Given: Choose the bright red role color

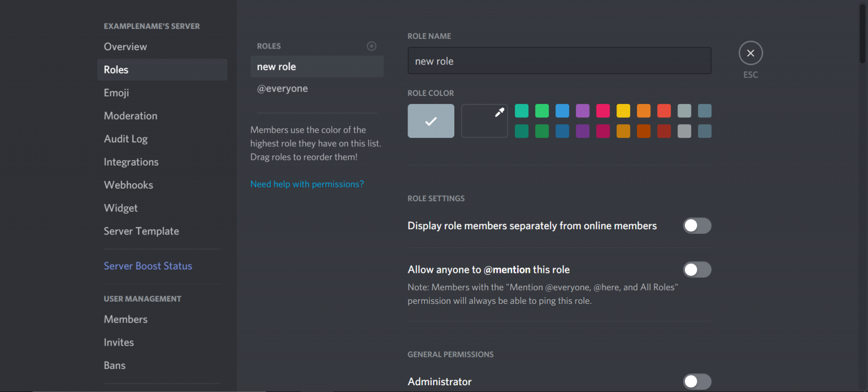Looking at the screenshot, I should 664,111.
